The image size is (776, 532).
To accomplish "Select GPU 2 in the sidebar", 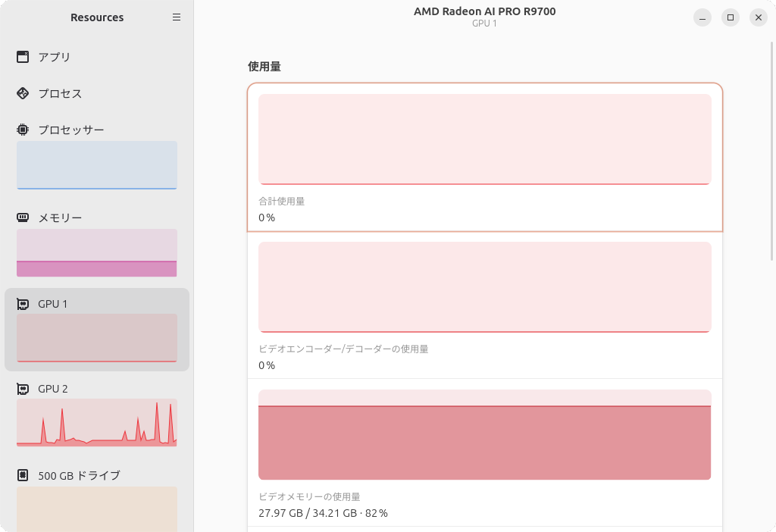I will [97, 416].
